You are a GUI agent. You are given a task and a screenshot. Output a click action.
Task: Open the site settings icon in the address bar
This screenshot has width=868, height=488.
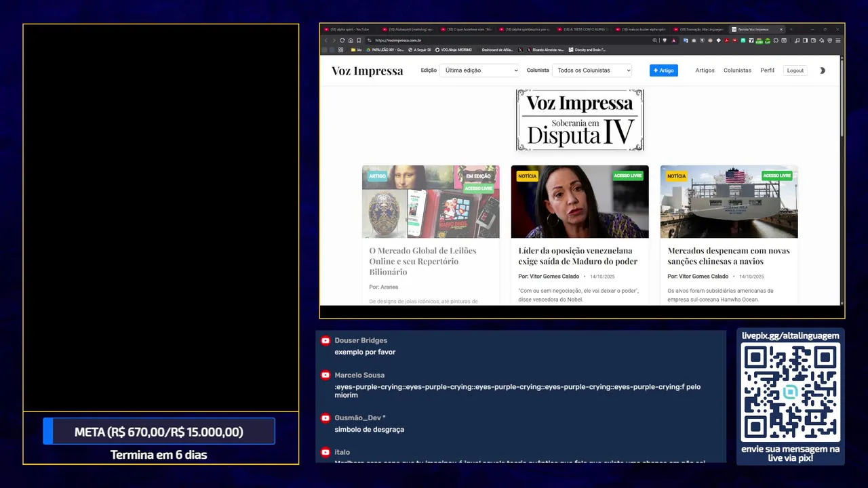370,40
